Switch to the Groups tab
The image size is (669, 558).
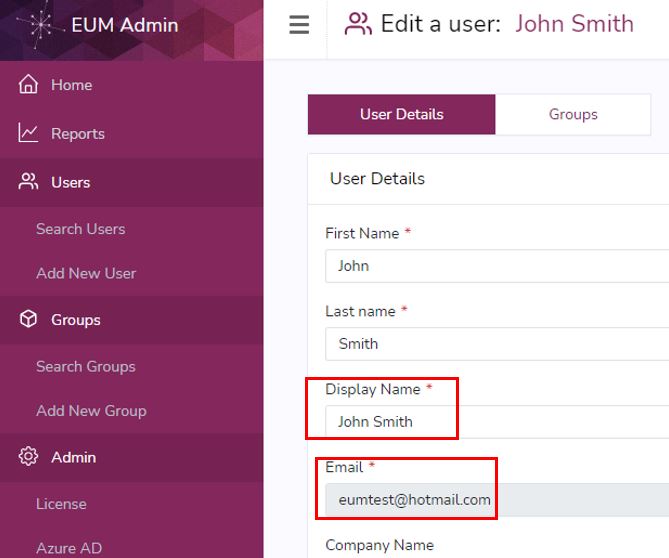point(573,114)
